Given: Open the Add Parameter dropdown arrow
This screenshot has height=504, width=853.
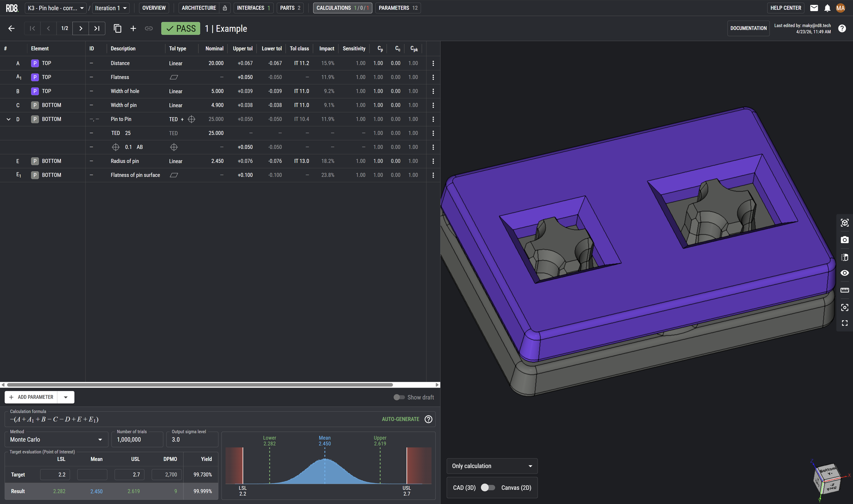Looking at the screenshot, I should [66, 397].
